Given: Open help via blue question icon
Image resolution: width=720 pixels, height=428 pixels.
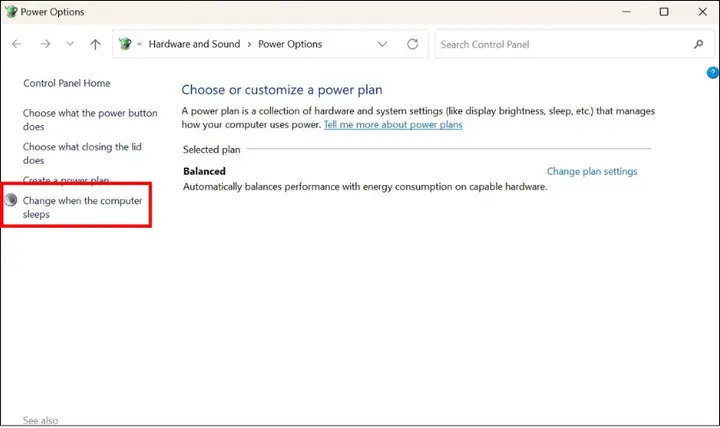Looking at the screenshot, I should click(x=713, y=73).
